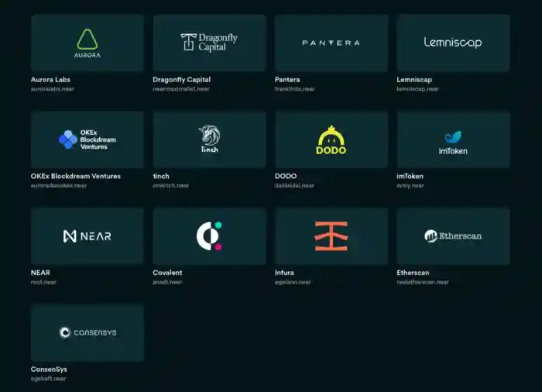Click the 1inch unicorn logo card
The width and height of the screenshot is (542, 392).
(x=210, y=139)
